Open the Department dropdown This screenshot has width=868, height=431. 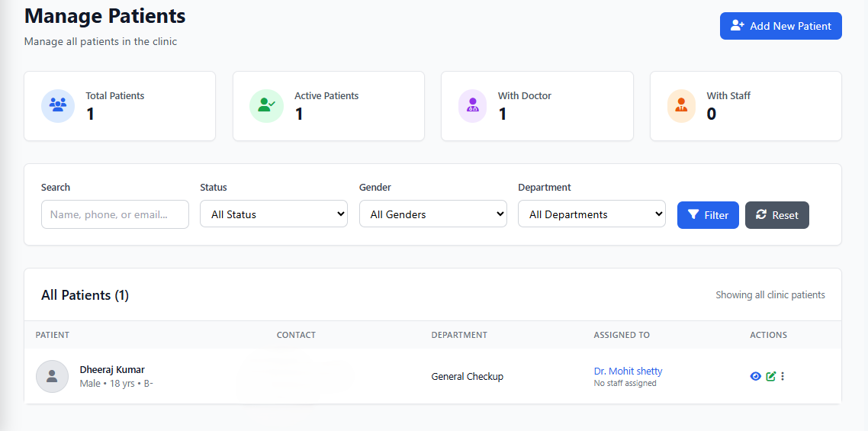point(591,214)
